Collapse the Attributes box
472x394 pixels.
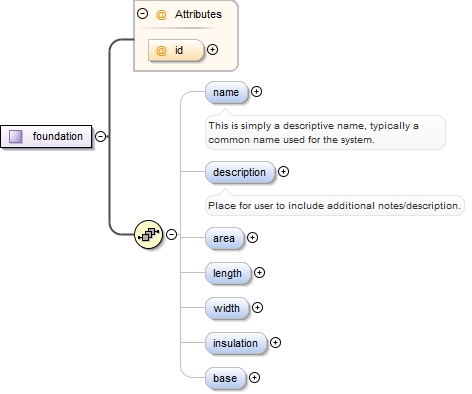142,13
